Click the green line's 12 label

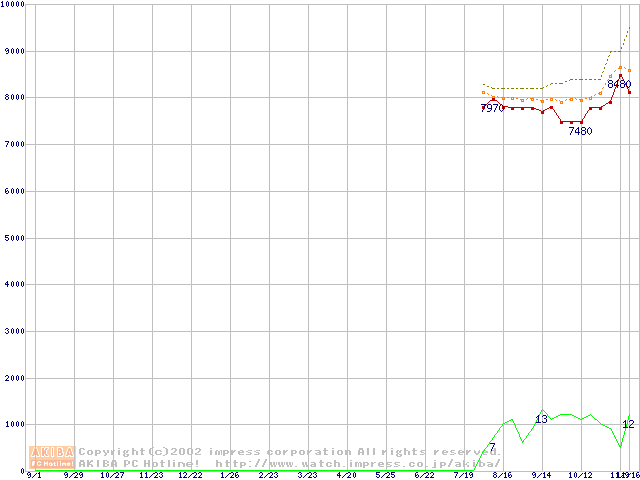click(x=628, y=424)
